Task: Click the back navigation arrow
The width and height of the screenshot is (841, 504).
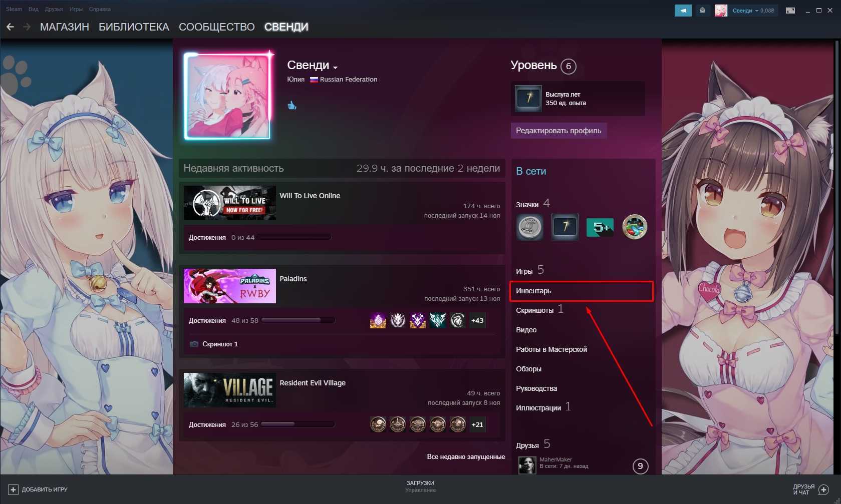Action: (x=10, y=27)
